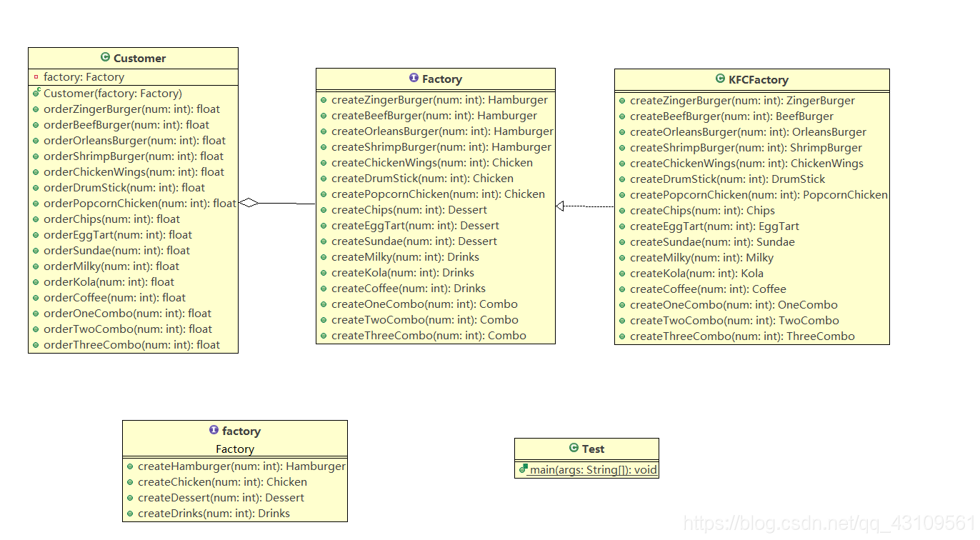
Task: Click the aggregation line between Customer and Factory
Action: tap(287, 204)
